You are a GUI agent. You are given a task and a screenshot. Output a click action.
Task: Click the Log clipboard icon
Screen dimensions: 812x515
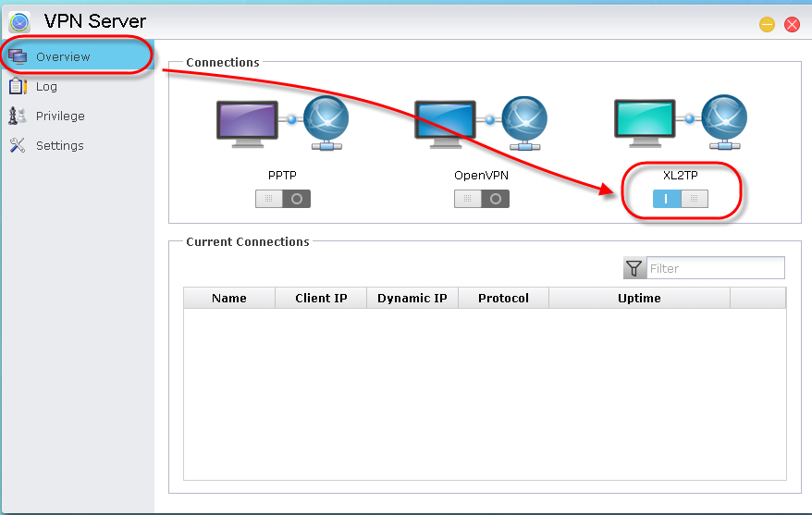coord(18,86)
